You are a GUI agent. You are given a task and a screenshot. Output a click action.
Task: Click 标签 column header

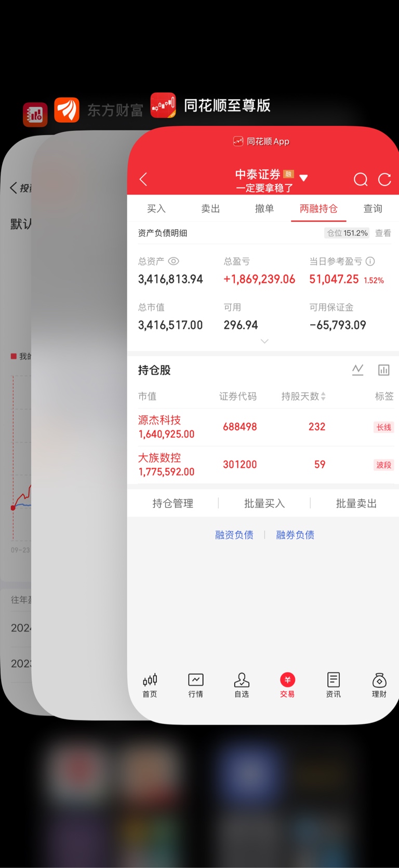[x=384, y=396]
